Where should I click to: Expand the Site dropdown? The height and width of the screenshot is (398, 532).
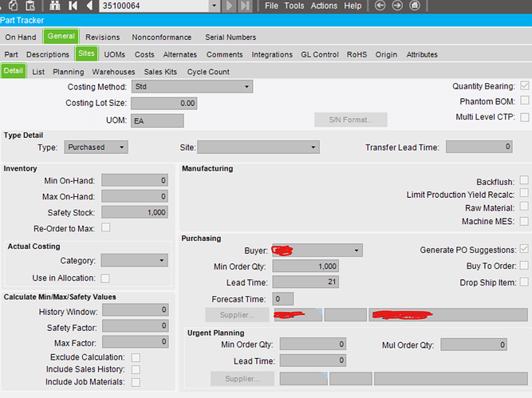pyautogui.click(x=313, y=148)
